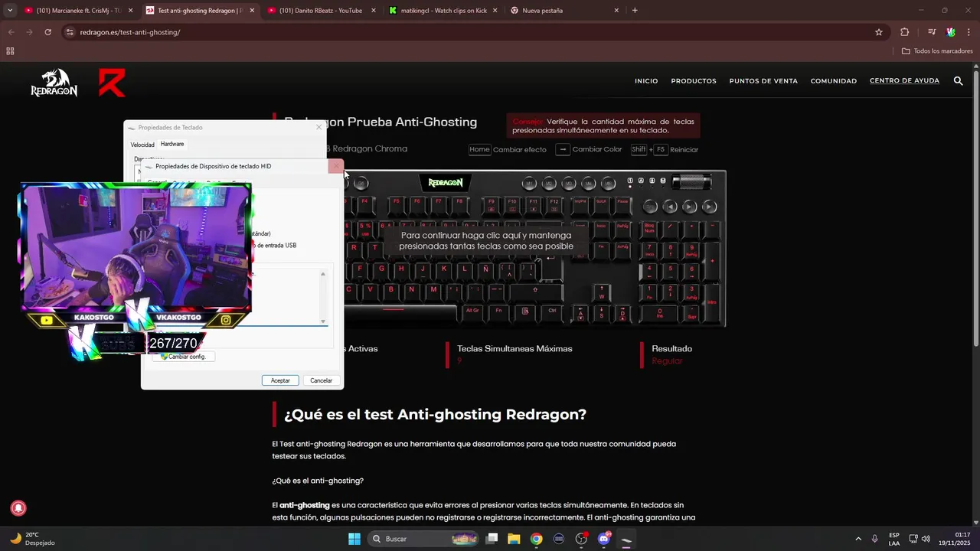
Task: Click the 'Para continuar haga clic aquí' overlay
Action: click(x=486, y=241)
